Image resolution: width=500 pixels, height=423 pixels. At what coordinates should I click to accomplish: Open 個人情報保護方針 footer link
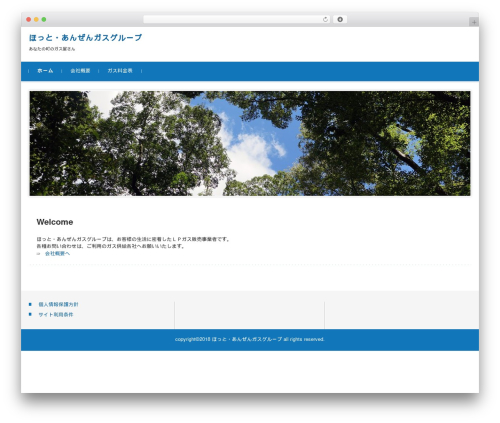point(58,304)
